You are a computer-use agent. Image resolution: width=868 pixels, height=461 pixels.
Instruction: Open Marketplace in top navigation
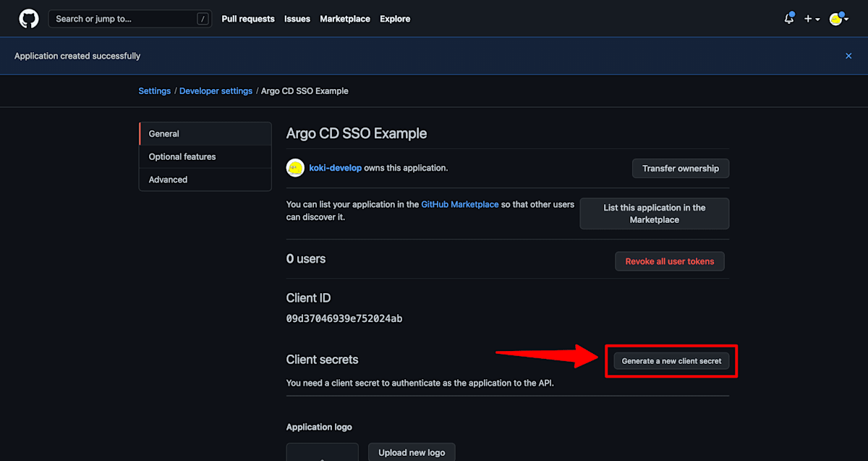pos(345,19)
